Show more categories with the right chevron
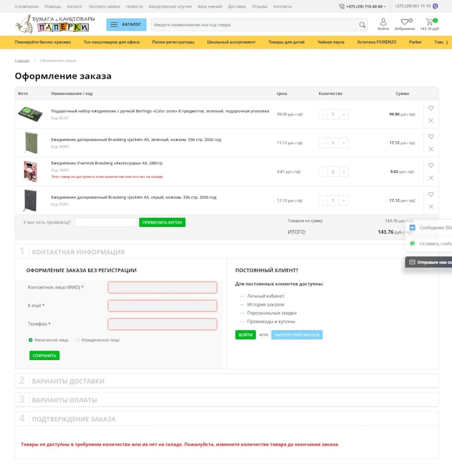The width and height of the screenshot is (452, 476). (x=447, y=42)
